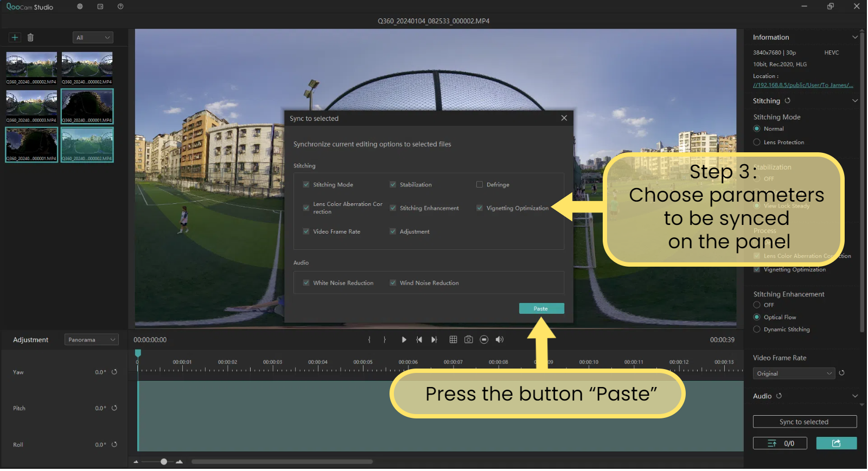Screen dimensions: 868x471
Task: Click the trash delete icon
Action: (x=30, y=37)
